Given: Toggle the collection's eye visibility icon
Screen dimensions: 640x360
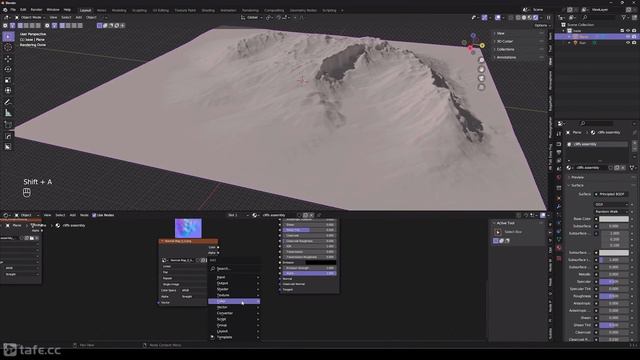Looking at the screenshot, I should (x=628, y=31).
